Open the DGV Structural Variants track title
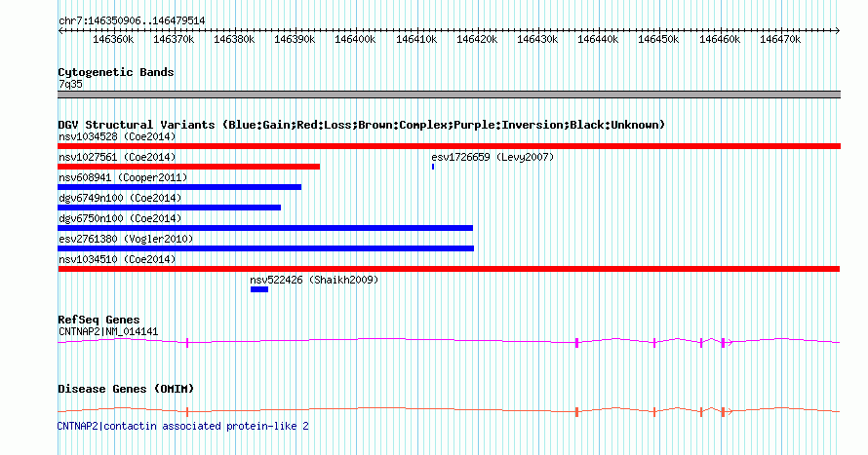This screenshot has width=868, height=455. [x=361, y=125]
